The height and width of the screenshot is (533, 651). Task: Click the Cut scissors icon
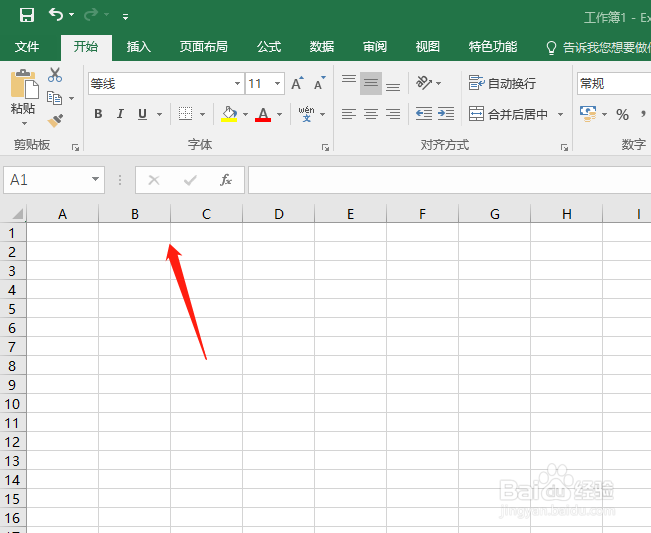[x=55, y=75]
